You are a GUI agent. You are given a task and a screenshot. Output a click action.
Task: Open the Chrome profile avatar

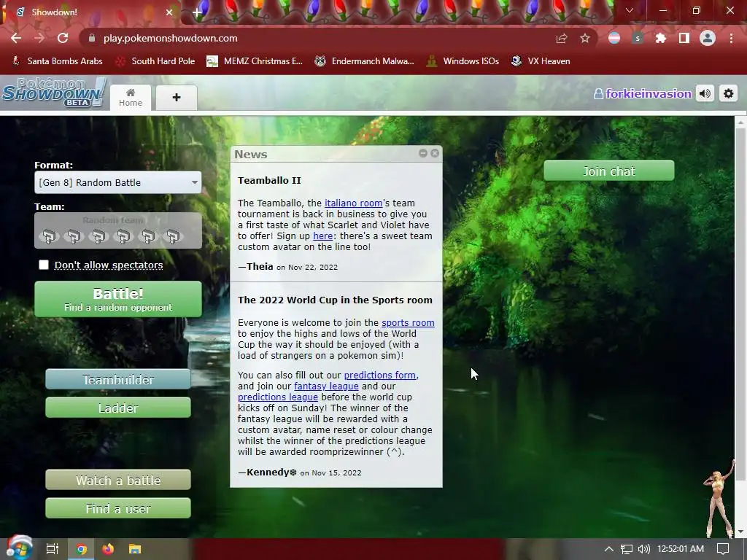(708, 38)
